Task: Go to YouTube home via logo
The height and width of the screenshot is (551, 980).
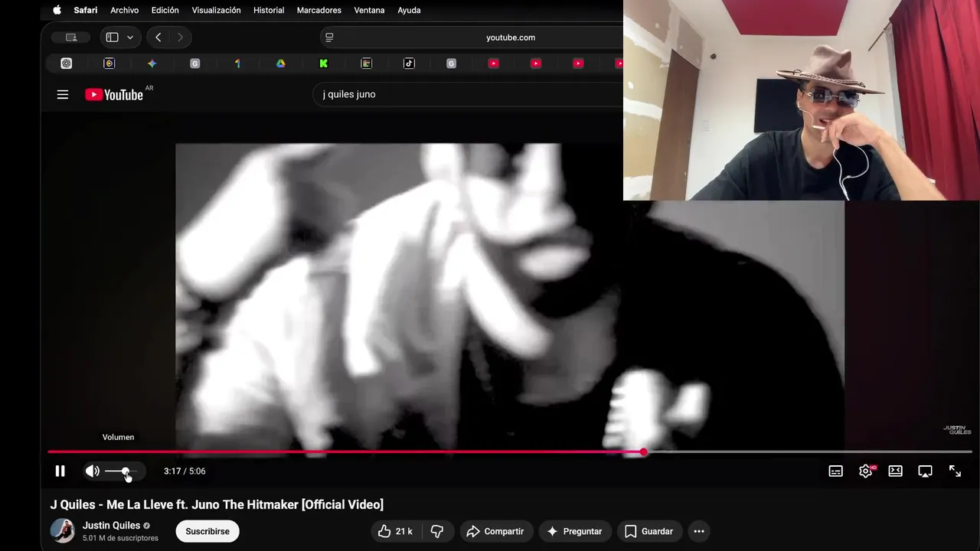Action: click(114, 95)
